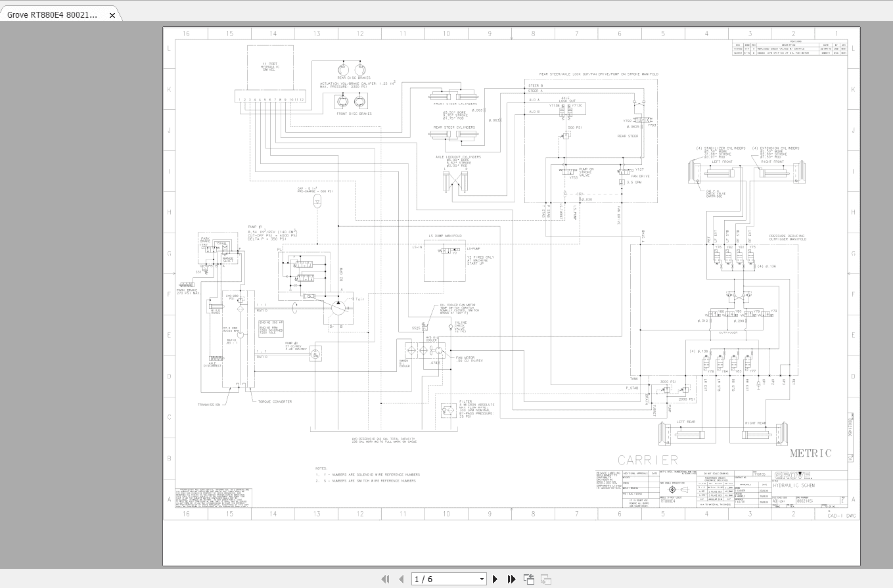893x588 pixels.
Task: Jump to first page with double-arrow icon
Action: [x=386, y=579]
